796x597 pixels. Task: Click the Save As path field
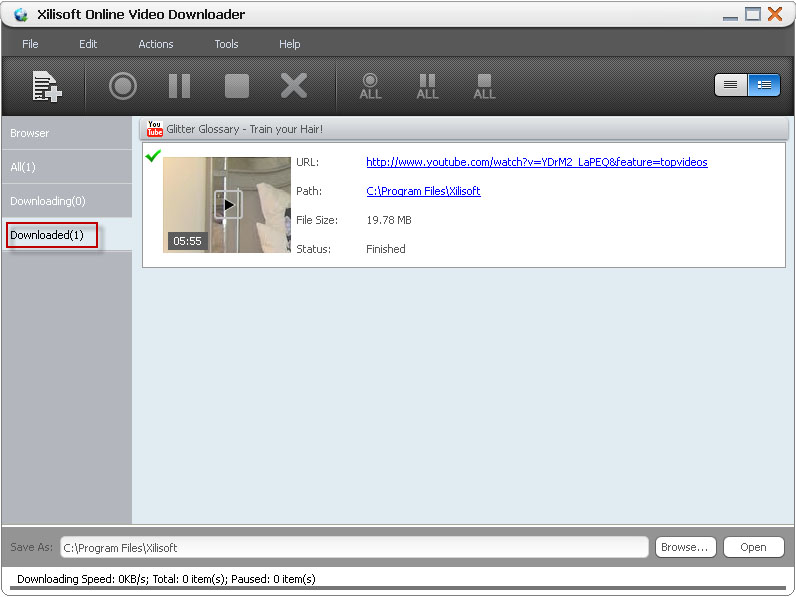353,547
